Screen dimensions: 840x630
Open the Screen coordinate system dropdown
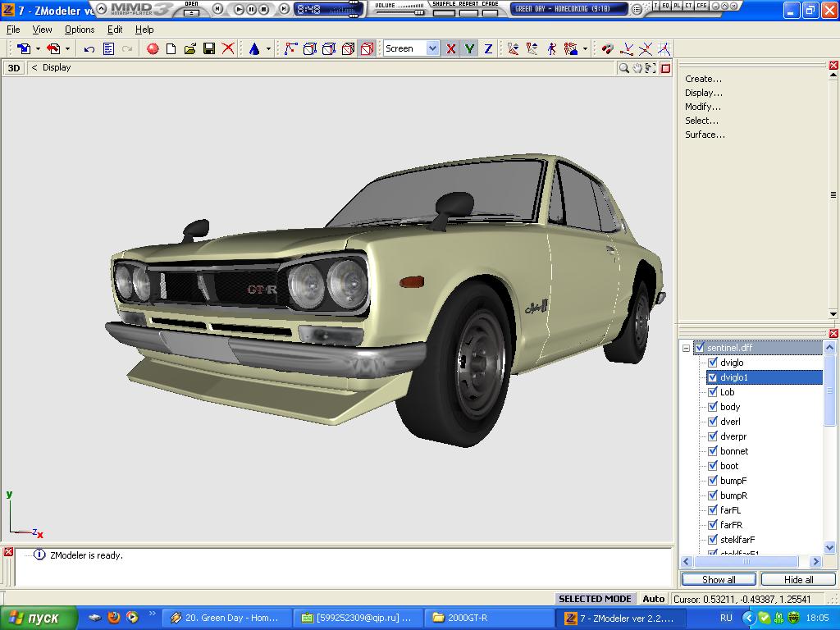[x=432, y=48]
